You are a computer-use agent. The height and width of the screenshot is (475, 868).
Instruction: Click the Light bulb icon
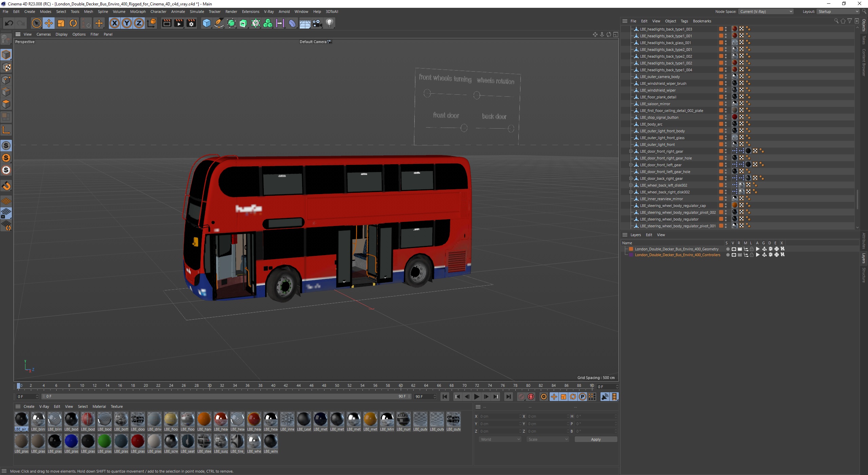coord(330,23)
